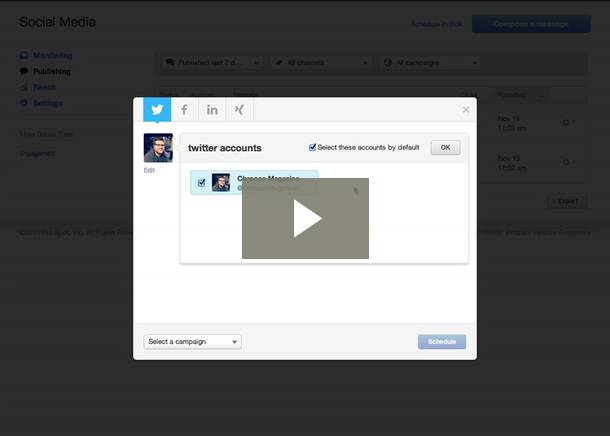610x436 pixels.
Task: Click the Settings gear icon in sidebar
Action: [x=24, y=103]
